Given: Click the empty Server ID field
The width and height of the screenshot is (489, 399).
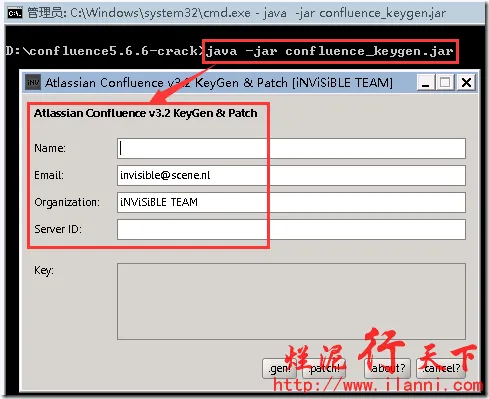Looking at the screenshot, I should tap(291, 229).
